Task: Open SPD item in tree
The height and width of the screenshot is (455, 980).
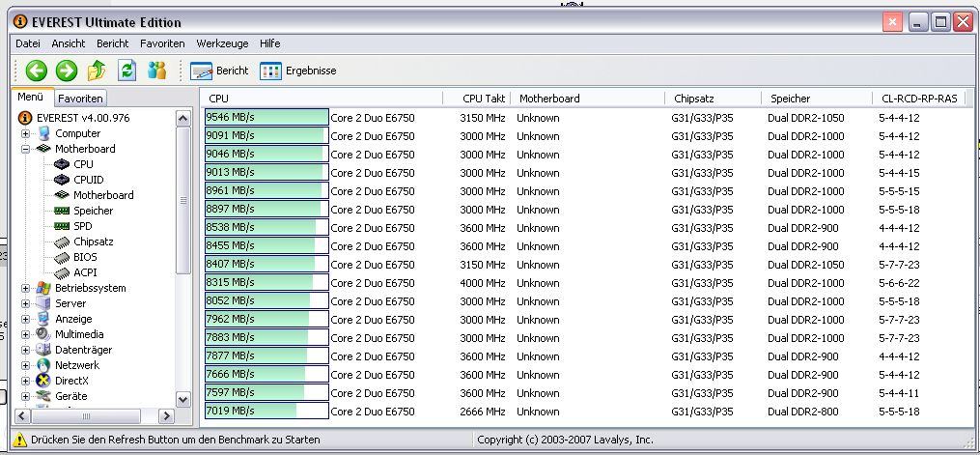Action: (82, 226)
